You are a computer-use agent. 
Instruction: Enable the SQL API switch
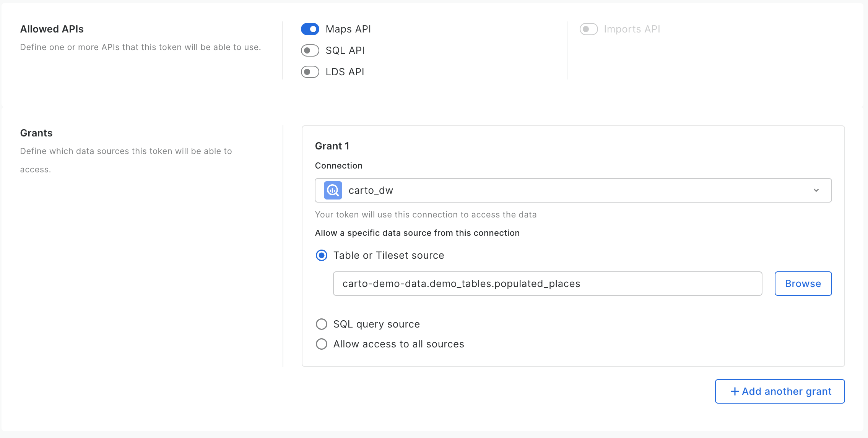pos(310,50)
